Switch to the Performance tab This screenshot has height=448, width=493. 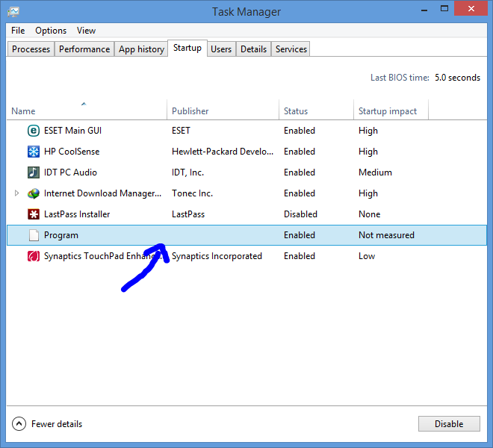click(84, 49)
